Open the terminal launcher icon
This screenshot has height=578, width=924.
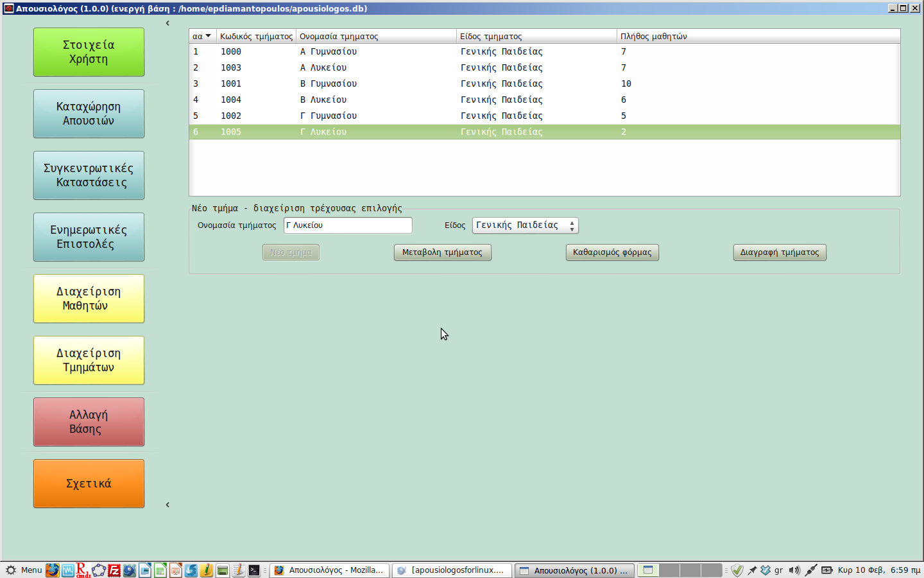click(254, 570)
